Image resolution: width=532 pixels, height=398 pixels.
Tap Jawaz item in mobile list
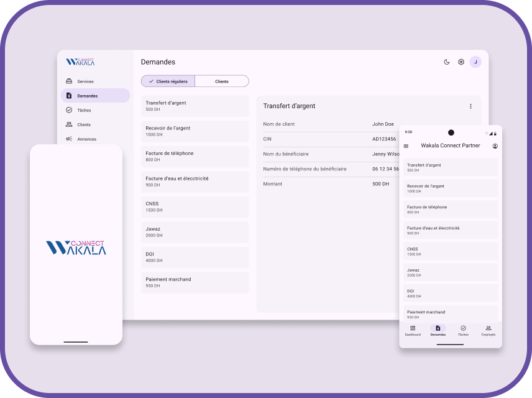pos(451,272)
